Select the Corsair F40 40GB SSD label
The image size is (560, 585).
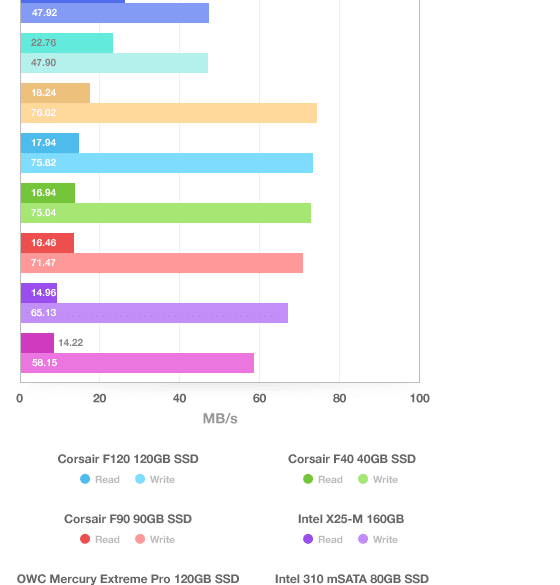352,459
